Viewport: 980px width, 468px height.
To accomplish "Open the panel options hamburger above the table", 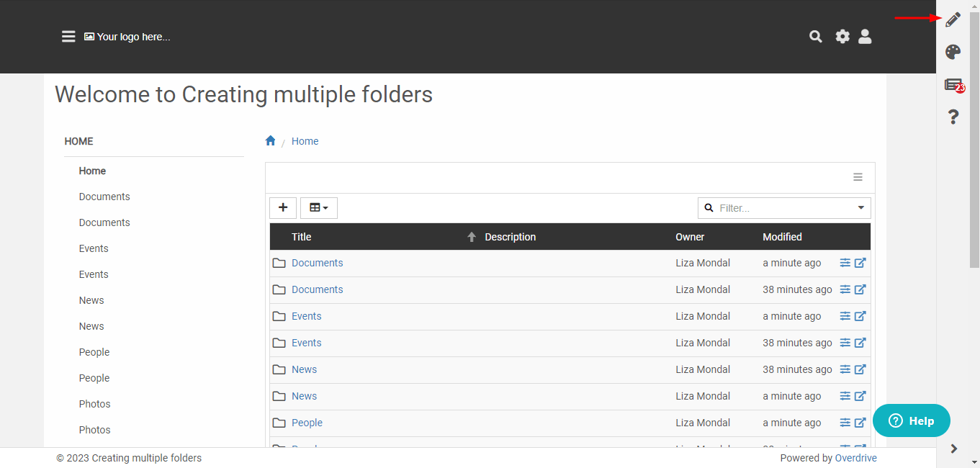I will click(857, 176).
